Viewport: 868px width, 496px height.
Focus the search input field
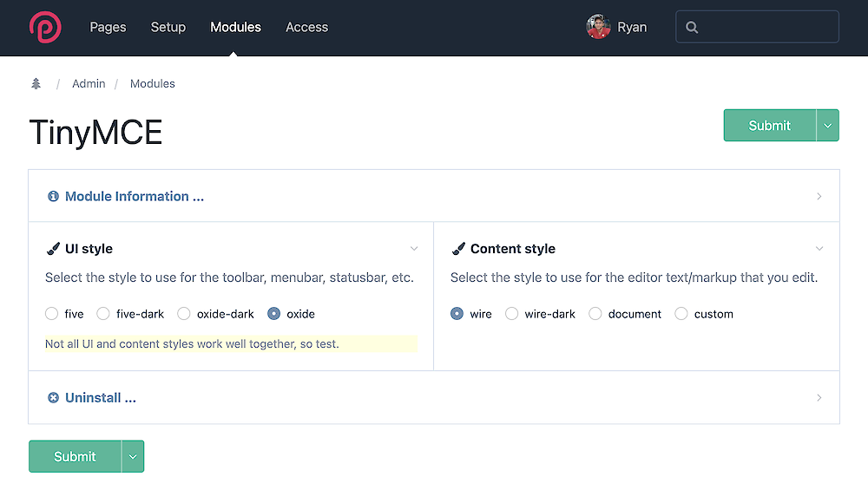[757, 27]
